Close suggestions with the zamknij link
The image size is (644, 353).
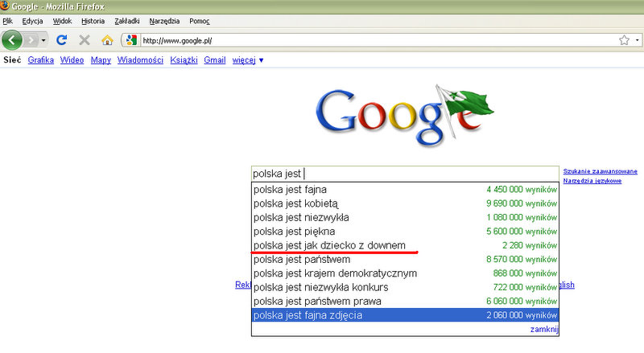(x=544, y=329)
